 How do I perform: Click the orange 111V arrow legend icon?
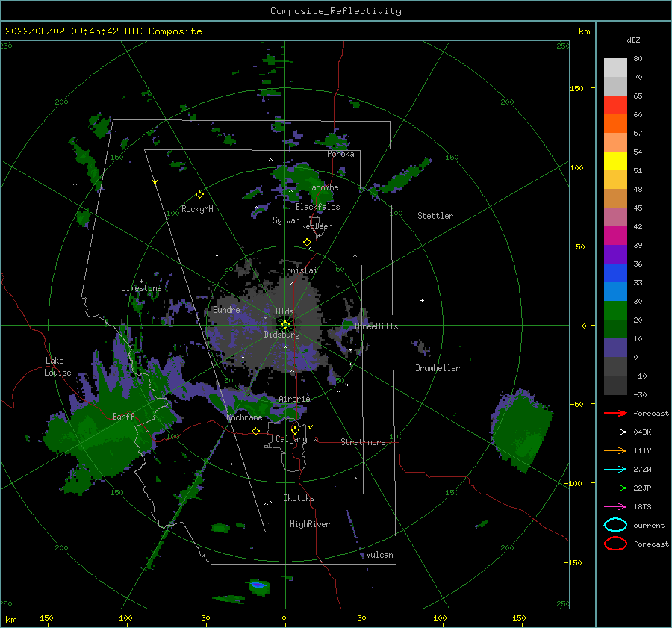(x=615, y=450)
